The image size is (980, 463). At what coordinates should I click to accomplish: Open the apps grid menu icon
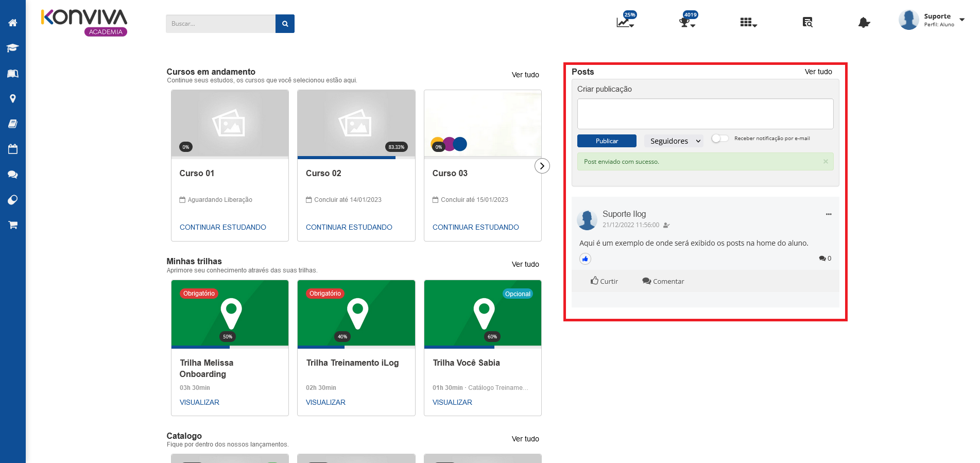point(748,22)
